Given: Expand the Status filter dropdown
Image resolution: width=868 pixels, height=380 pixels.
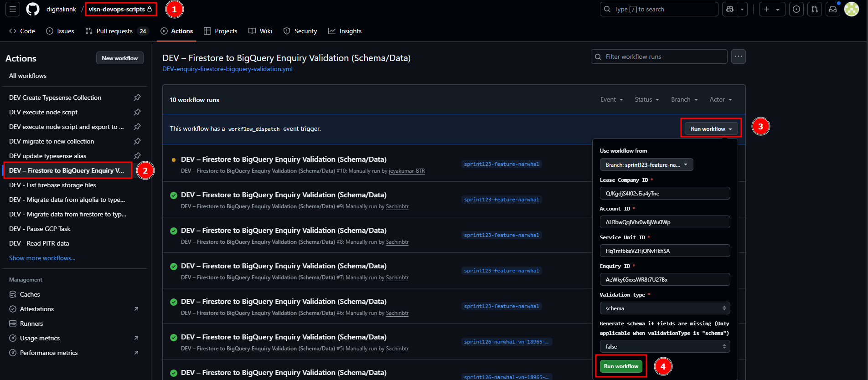Looking at the screenshot, I should pyautogui.click(x=647, y=99).
